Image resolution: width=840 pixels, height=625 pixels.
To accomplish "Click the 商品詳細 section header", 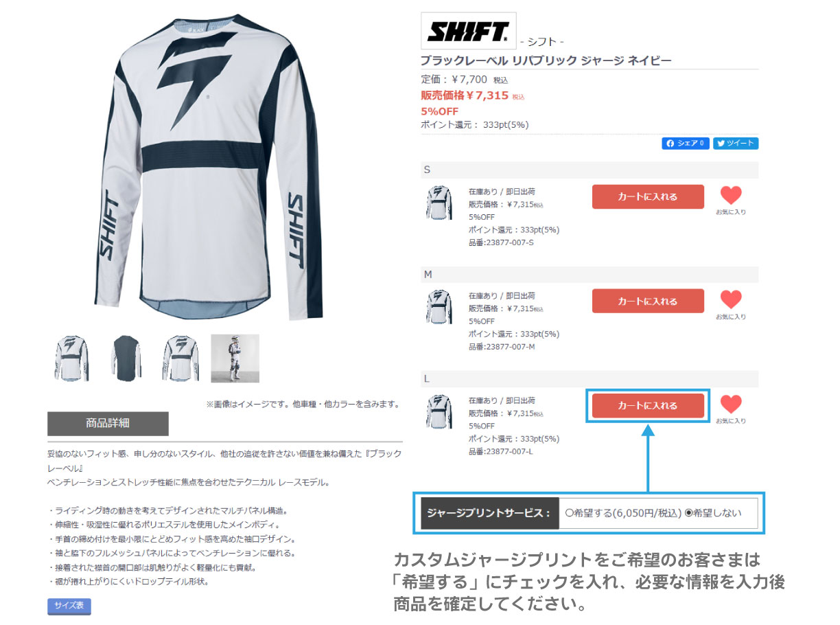I will (x=108, y=423).
